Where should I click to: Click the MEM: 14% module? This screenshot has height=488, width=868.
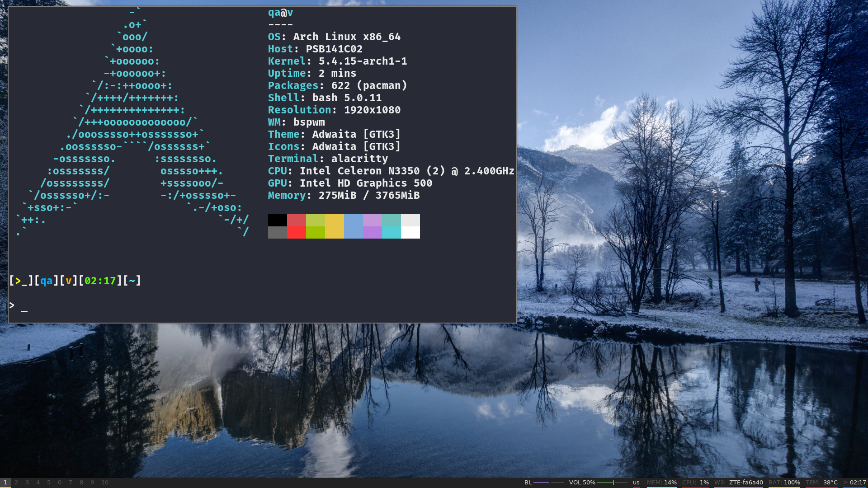tap(662, 483)
